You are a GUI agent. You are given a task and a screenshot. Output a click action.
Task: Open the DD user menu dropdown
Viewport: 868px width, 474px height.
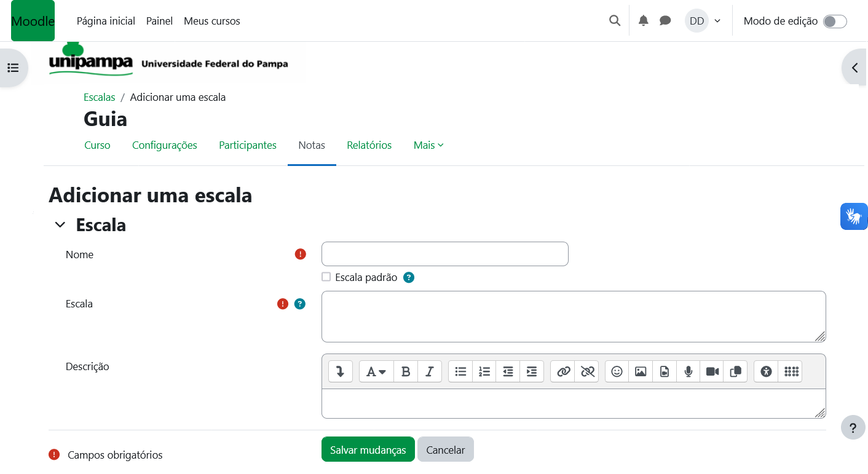tap(704, 21)
